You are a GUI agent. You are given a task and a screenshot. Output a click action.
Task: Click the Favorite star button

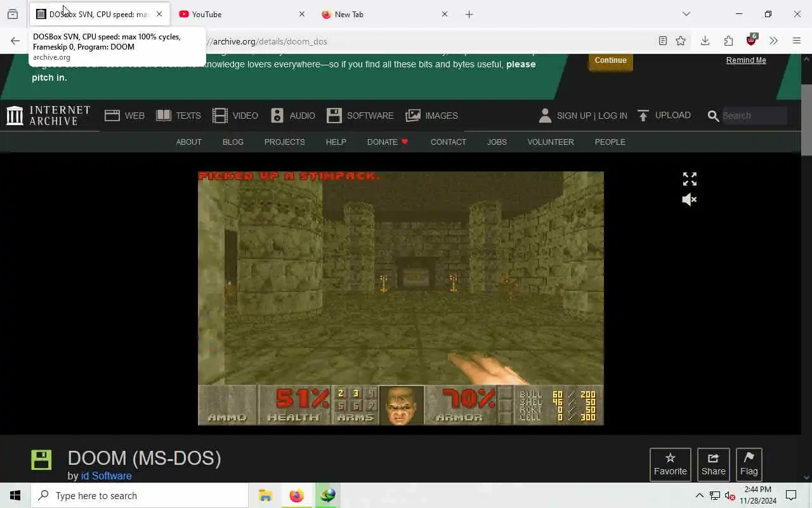point(671,465)
